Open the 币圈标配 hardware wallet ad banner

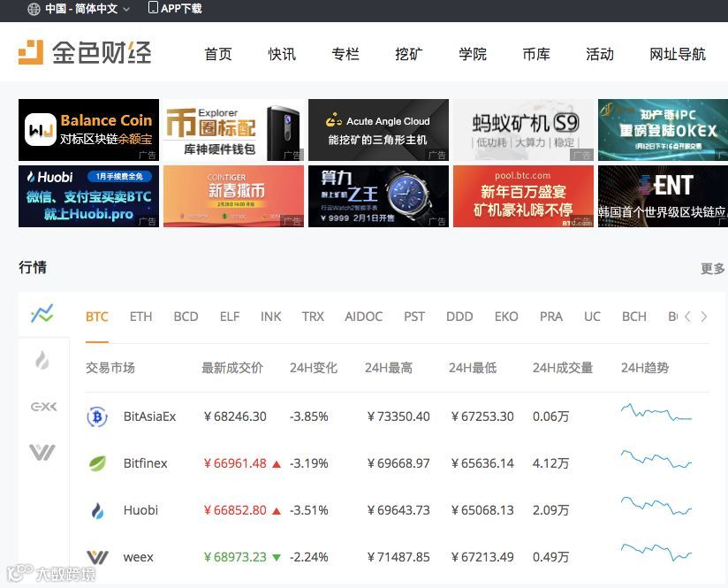point(233,130)
